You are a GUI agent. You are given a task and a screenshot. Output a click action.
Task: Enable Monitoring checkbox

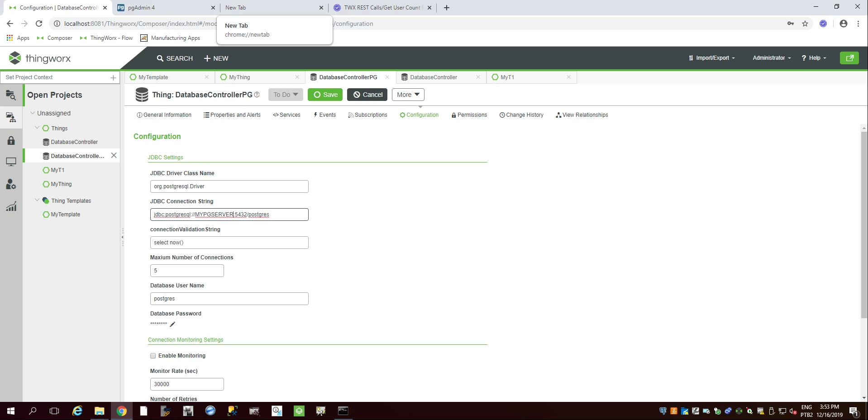(x=153, y=356)
